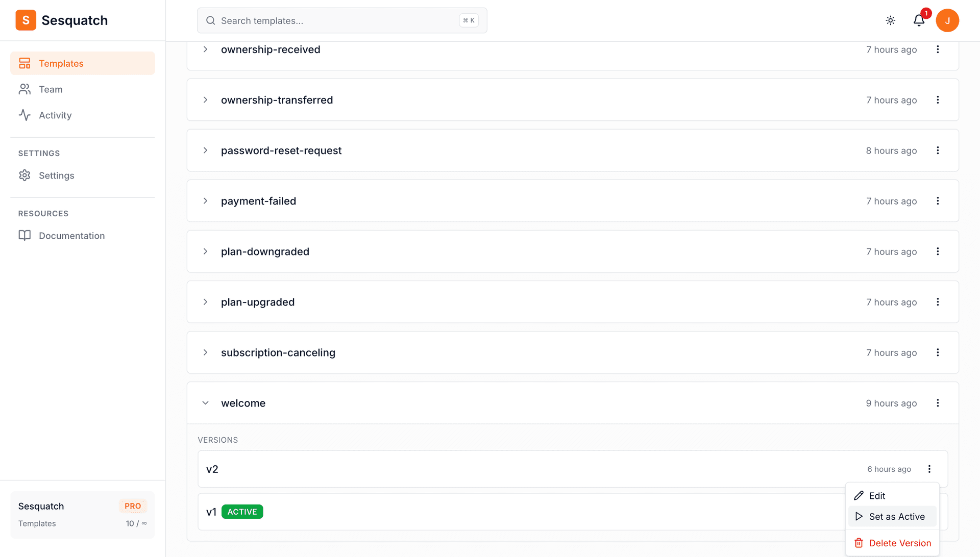Expand the subscription-canceling template
The image size is (980, 557).
click(206, 352)
